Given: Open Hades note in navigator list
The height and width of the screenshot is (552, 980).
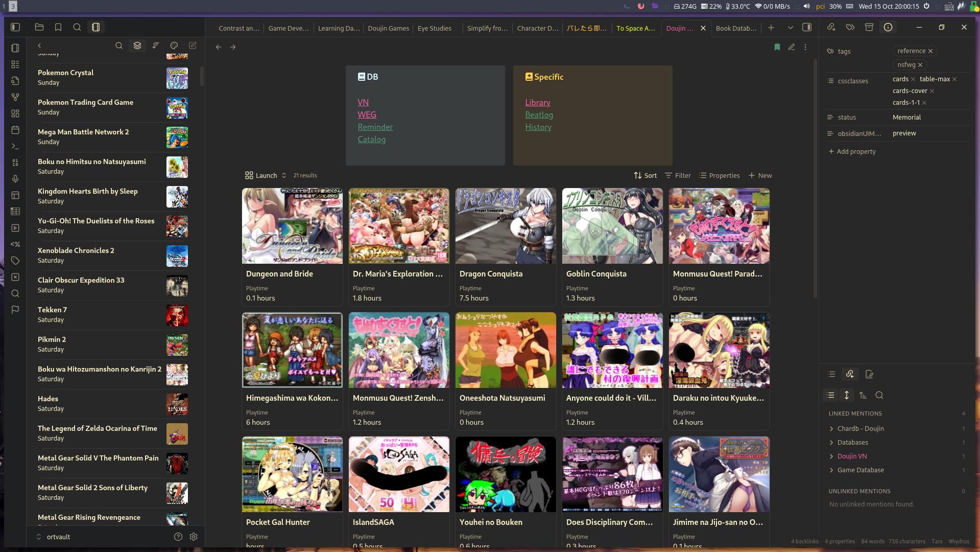Looking at the screenshot, I should 112,404.
